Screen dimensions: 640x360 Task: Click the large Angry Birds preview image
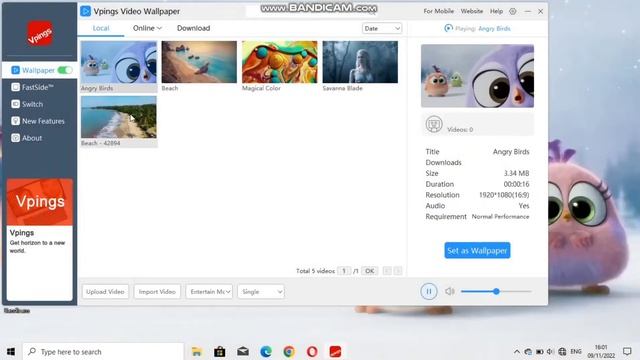(x=477, y=76)
